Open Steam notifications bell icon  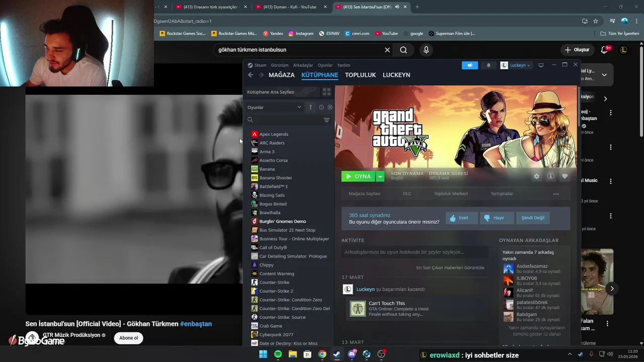(488, 65)
